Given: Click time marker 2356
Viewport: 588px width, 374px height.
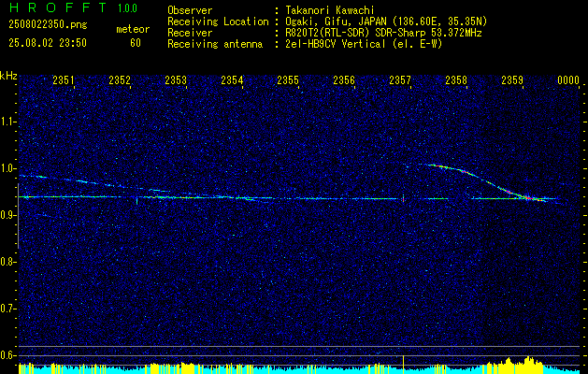Looking at the screenshot, I should point(344,80).
